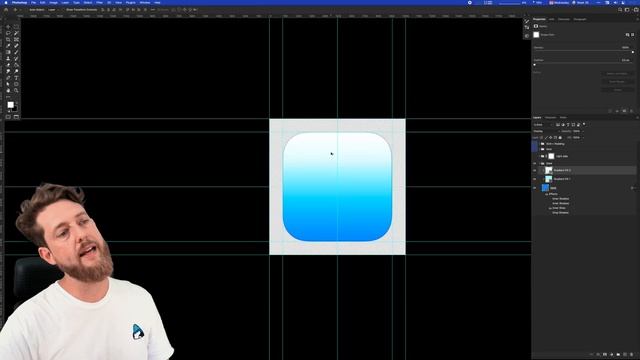Image resolution: width=640 pixels, height=360 pixels.
Task: Collapse the fx effects list on BASE layer
Action: click(636, 188)
